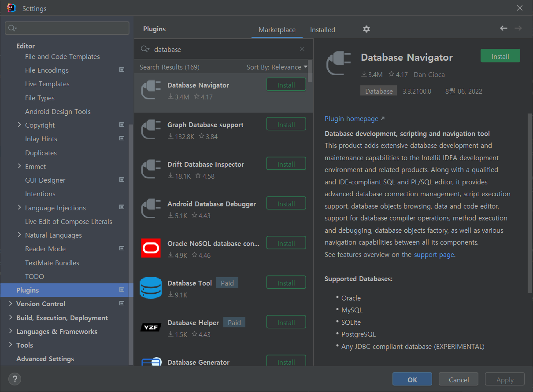Click the project-level icon beside Version Control
Image resolution: width=533 pixels, height=392 pixels.
click(x=122, y=303)
